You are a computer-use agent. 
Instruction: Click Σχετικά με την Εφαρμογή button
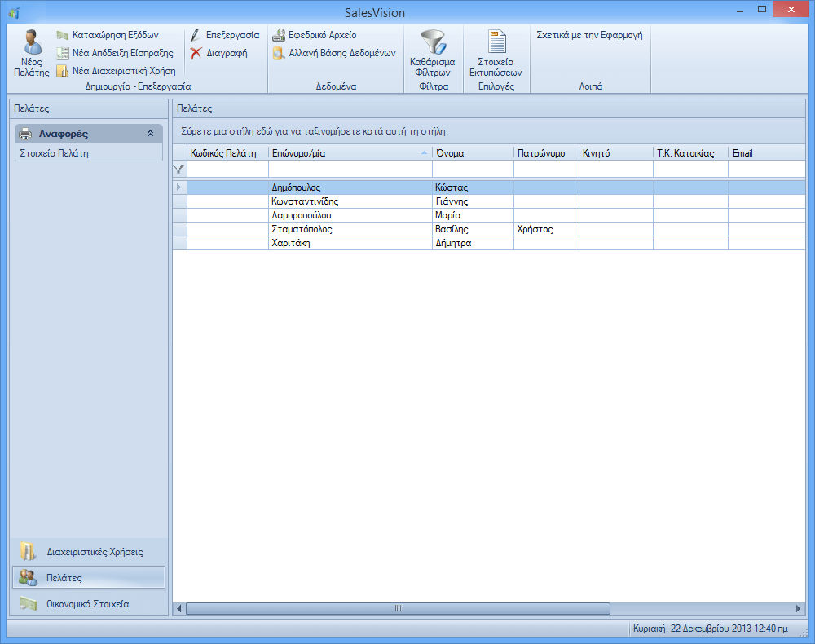(x=589, y=36)
